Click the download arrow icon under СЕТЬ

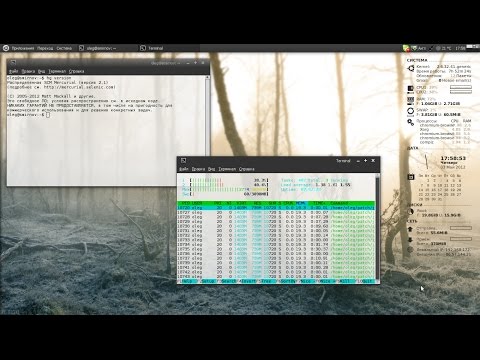coord(410,240)
